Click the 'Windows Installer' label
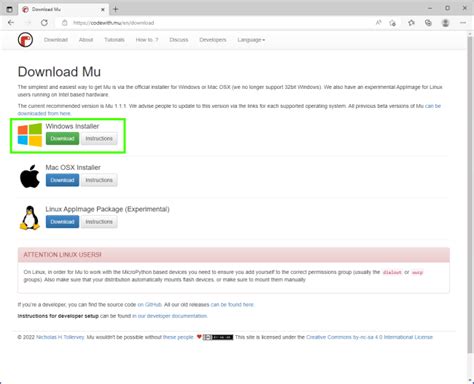This screenshot has width=474, height=384. [x=72, y=126]
